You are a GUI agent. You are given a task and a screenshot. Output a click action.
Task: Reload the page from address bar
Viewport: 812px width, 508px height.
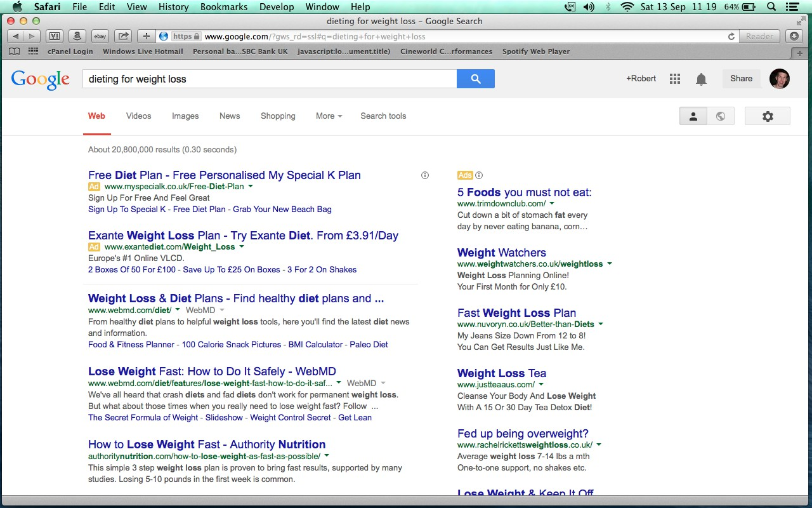click(x=731, y=36)
